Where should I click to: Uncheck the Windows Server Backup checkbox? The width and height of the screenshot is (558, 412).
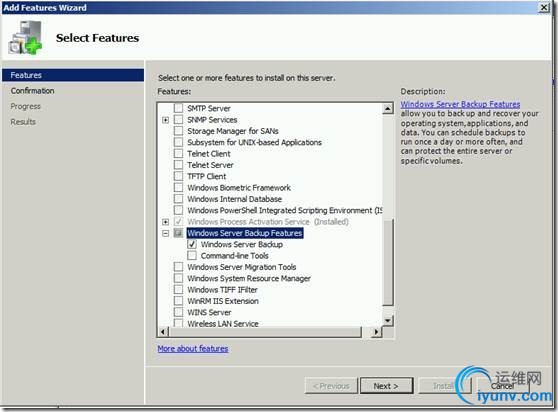point(192,244)
